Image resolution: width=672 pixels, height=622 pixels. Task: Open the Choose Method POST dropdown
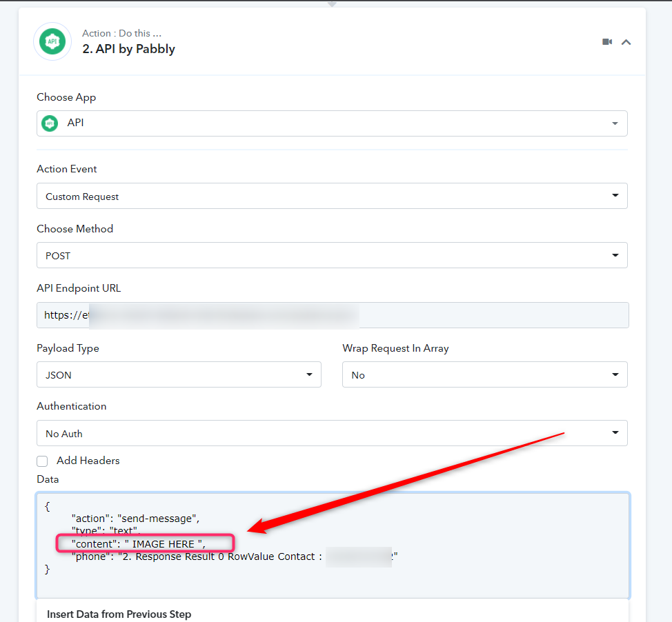click(x=332, y=255)
